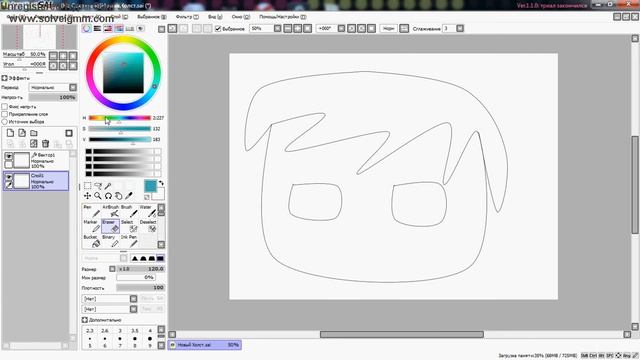Select the Bucket fill tool
Viewport: 640px width, 360px height.
(x=92, y=241)
